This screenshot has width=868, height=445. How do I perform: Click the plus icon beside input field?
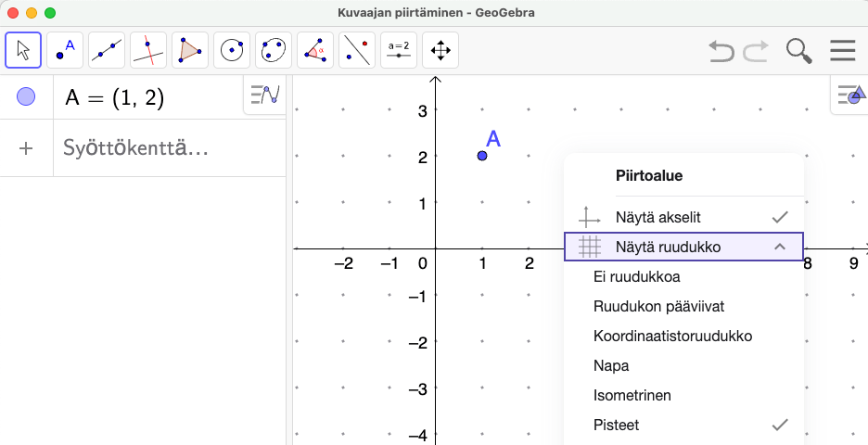(x=26, y=148)
